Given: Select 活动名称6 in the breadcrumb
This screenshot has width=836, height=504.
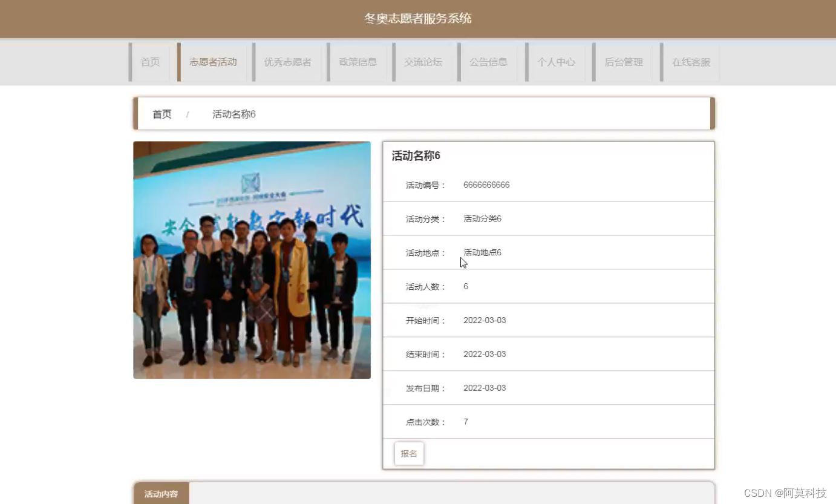Looking at the screenshot, I should point(233,114).
